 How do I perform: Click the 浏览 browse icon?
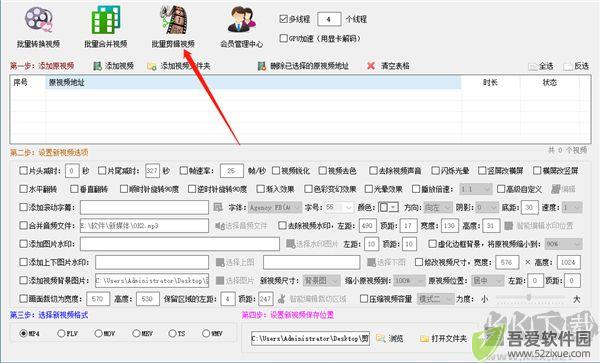pos(381,339)
